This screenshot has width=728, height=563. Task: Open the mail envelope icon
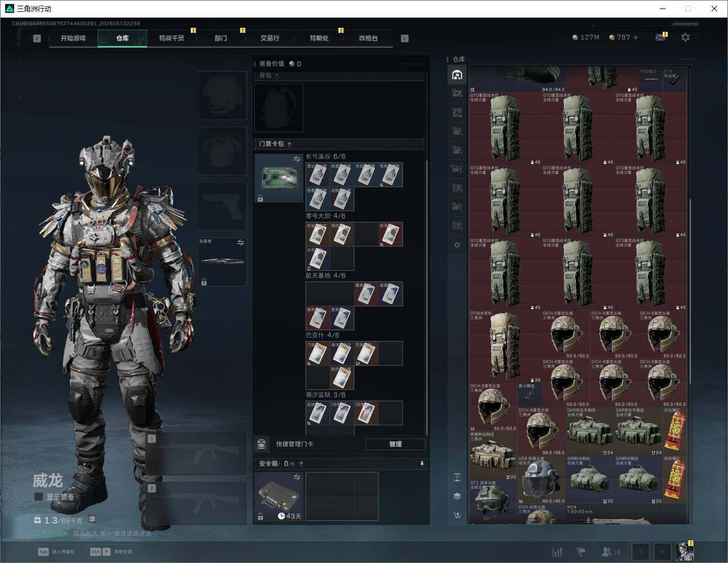660,37
